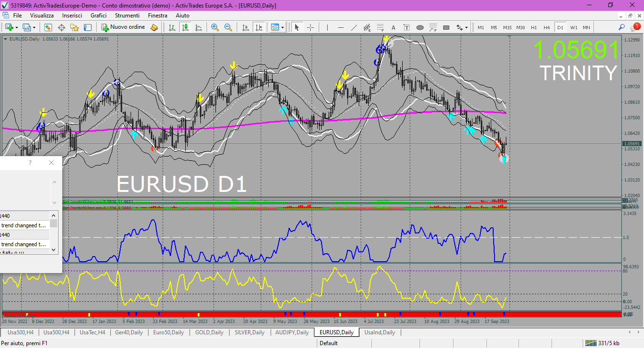Open the File menu

click(x=17, y=16)
